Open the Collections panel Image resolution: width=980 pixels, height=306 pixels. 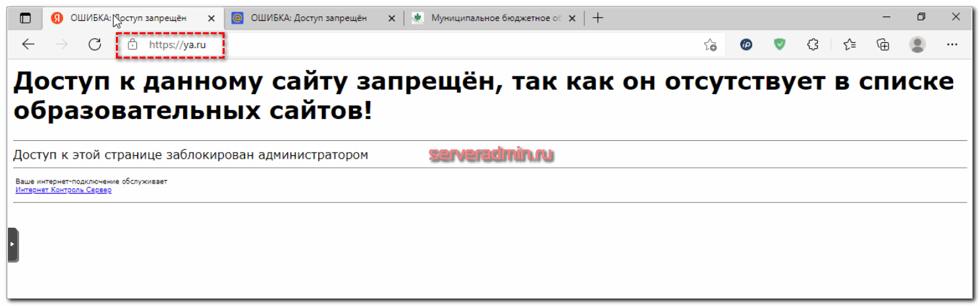tap(883, 45)
